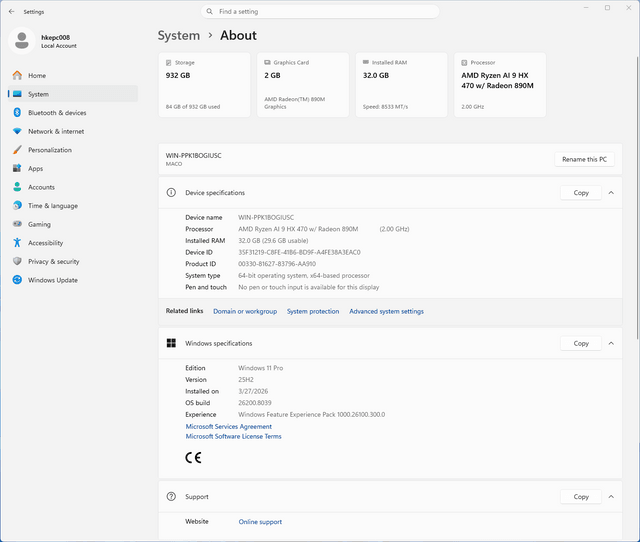This screenshot has height=542, width=640.
Task: Click the Graphics Card icon
Action: point(267,62)
